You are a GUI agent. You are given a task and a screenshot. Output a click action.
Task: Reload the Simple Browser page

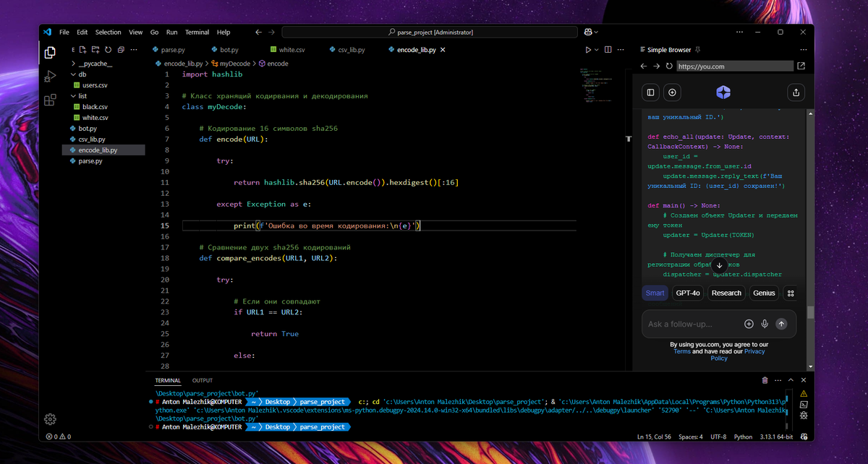pyautogui.click(x=669, y=66)
